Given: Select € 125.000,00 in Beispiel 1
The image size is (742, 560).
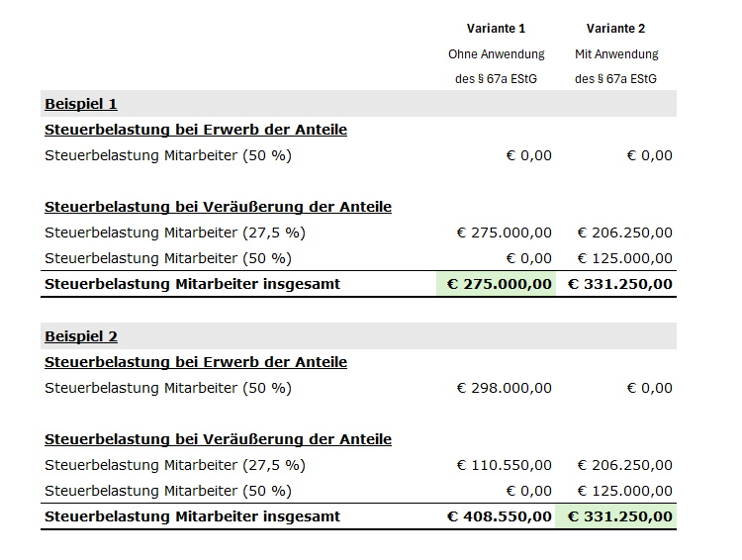Looking at the screenshot, I should coord(624,258).
